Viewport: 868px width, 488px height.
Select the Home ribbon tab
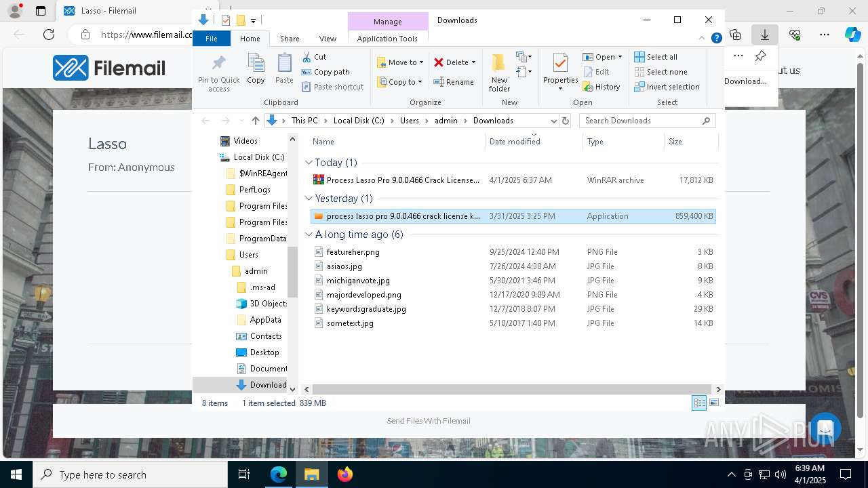pyautogui.click(x=250, y=39)
